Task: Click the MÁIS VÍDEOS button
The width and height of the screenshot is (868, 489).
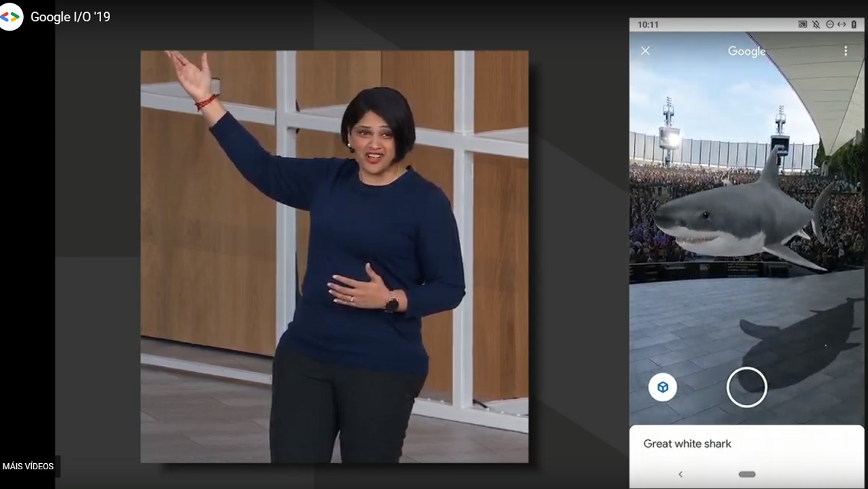Action: point(29,467)
